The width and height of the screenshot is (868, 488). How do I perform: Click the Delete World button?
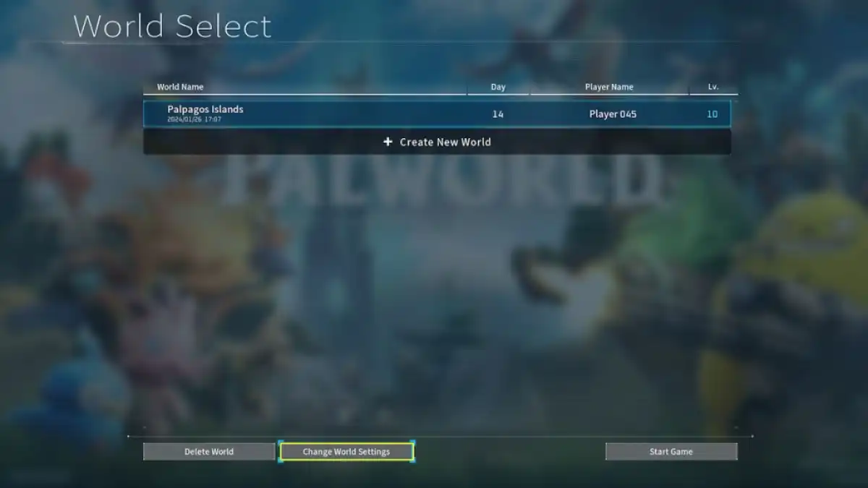[x=208, y=452]
